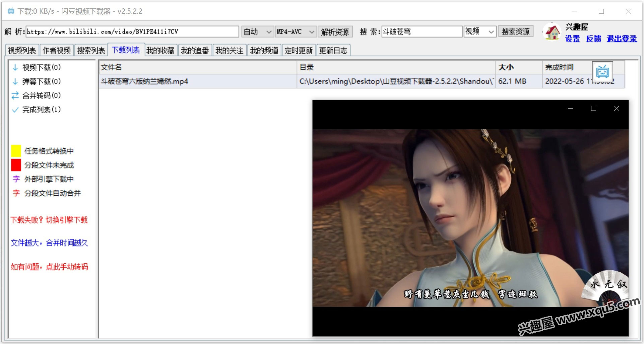This screenshot has width=644, height=344.
Task: Click the red 分段文件未完成 color swatch
Action: pyautogui.click(x=16, y=165)
